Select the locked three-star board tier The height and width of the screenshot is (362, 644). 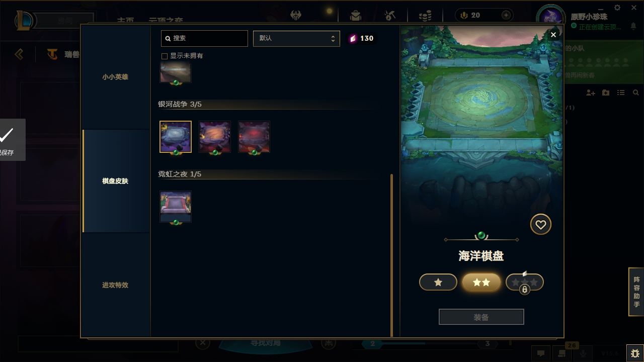coord(525,283)
